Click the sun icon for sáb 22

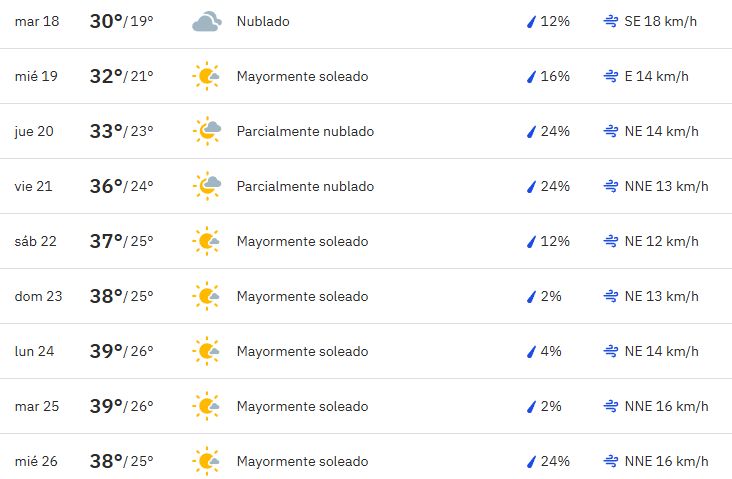206,241
